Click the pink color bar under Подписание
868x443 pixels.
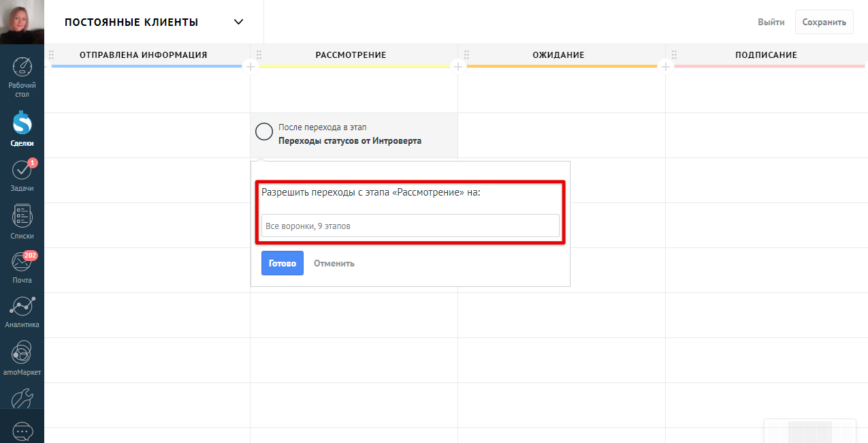[x=769, y=66]
